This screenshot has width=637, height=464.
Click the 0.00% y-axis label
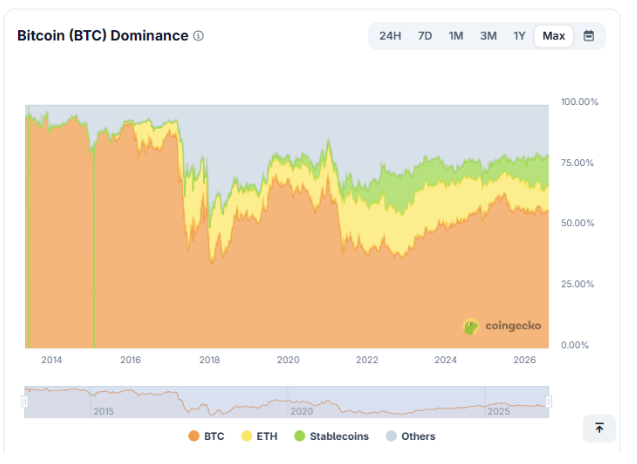pyautogui.click(x=575, y=345)
